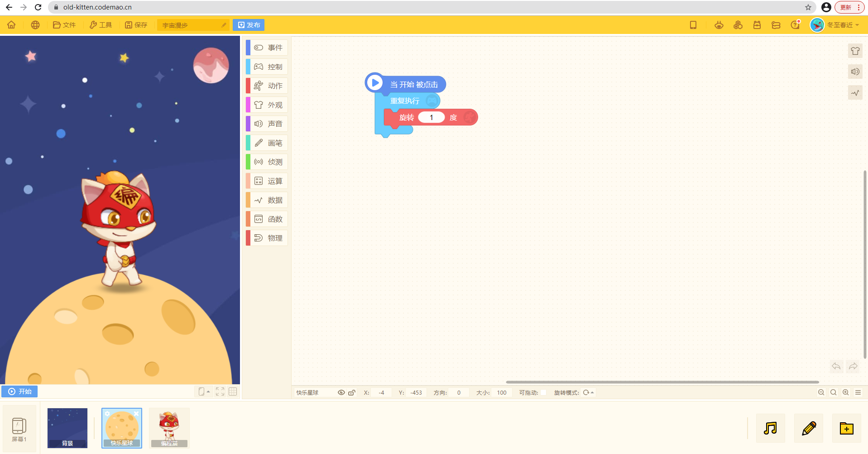Start the project with 开始 button
The width and height of the screenshot is (868, 454).
[19, 391]
